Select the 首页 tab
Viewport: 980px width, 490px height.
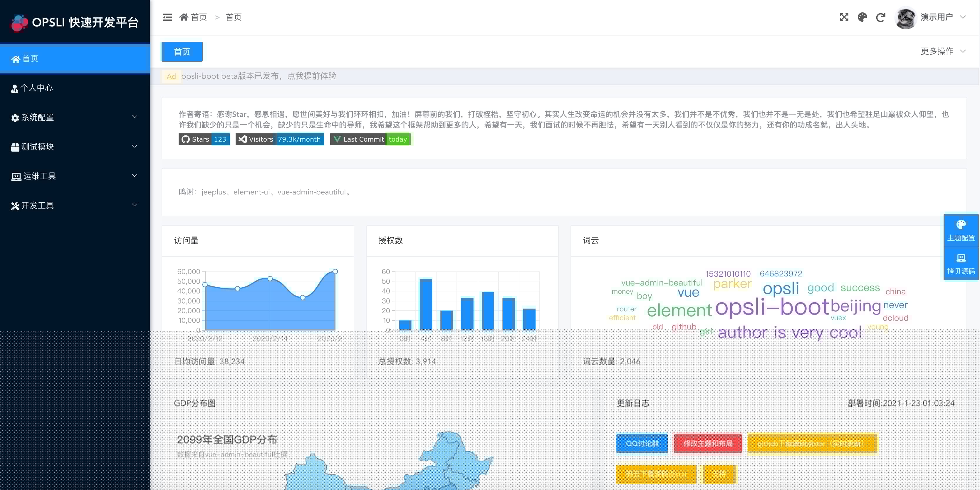182,51
